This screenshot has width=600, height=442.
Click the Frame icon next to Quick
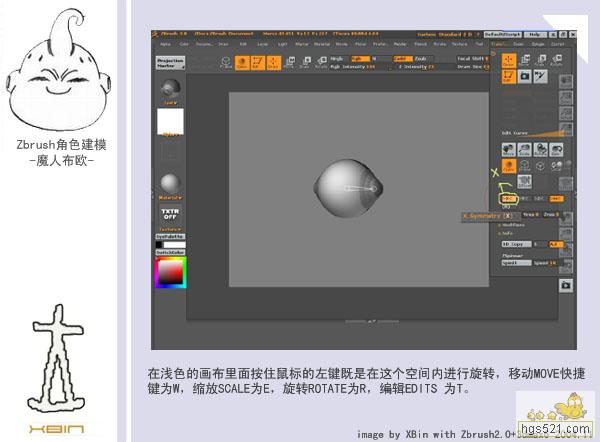[524, 166]
